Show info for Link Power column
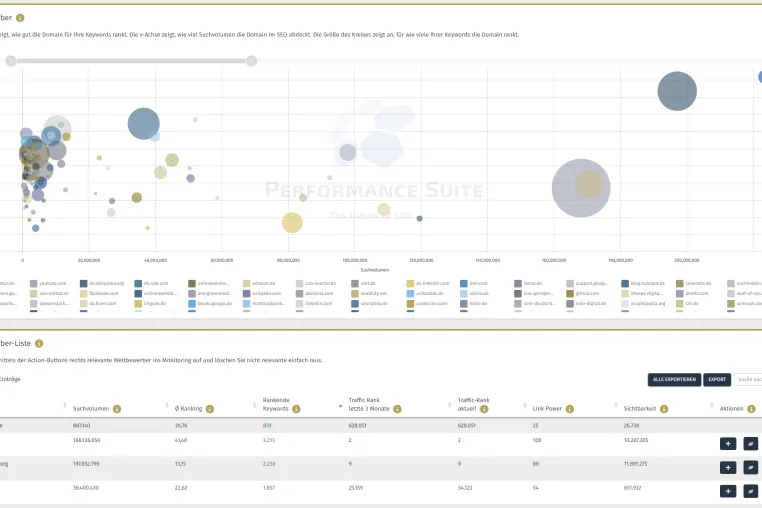The width and height of the screenshot is (762, 508). 570,409
